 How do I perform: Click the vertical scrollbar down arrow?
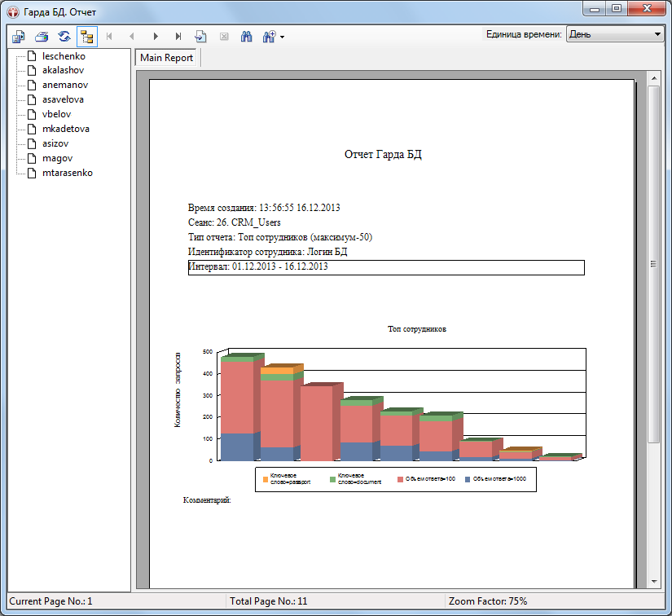(x=653, y=581)
